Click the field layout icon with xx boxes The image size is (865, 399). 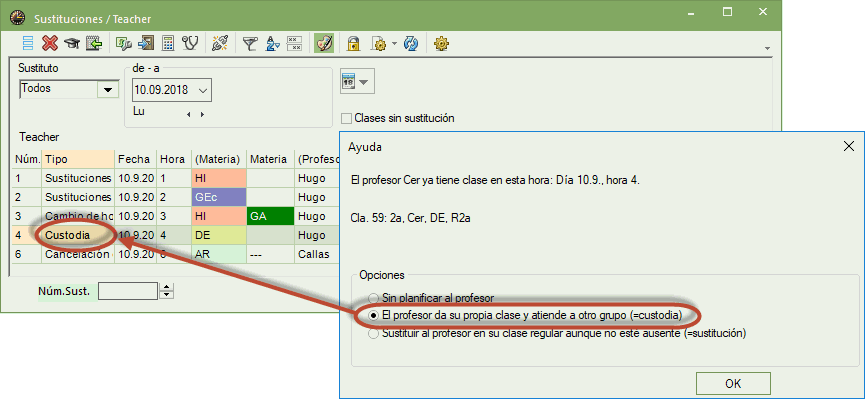[x=295, y=43]
